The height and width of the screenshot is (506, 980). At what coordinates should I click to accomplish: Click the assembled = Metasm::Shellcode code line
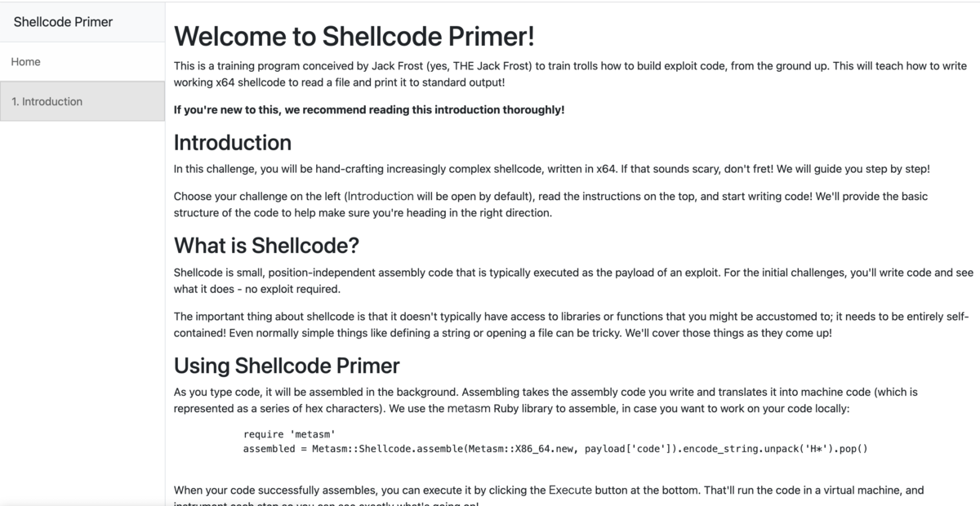555,449
